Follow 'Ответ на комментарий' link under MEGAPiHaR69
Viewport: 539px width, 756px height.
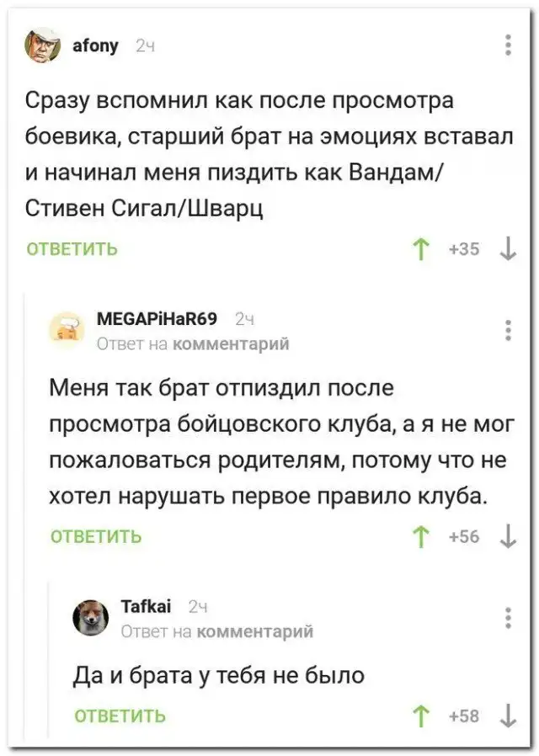[x=194, y=343]
